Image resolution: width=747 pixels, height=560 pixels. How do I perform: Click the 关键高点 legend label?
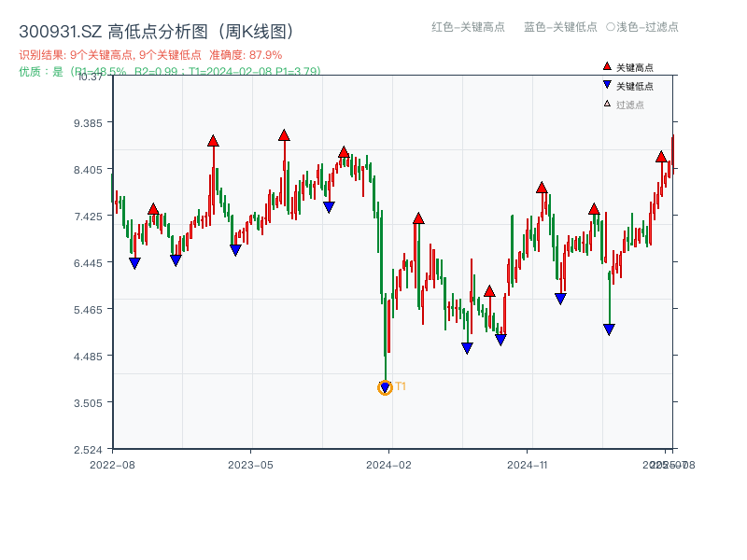(635, 67)
